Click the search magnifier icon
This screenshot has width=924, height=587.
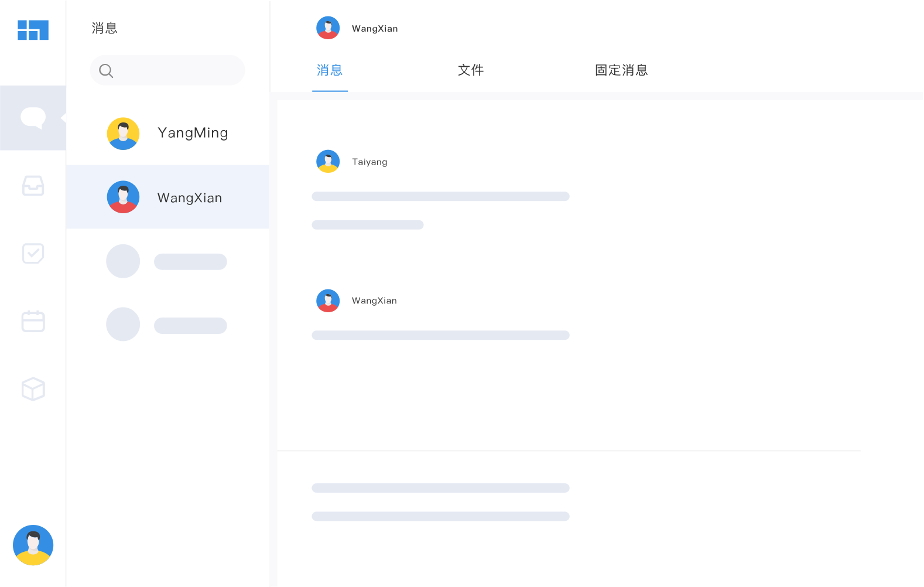click(x=106, y=71)
